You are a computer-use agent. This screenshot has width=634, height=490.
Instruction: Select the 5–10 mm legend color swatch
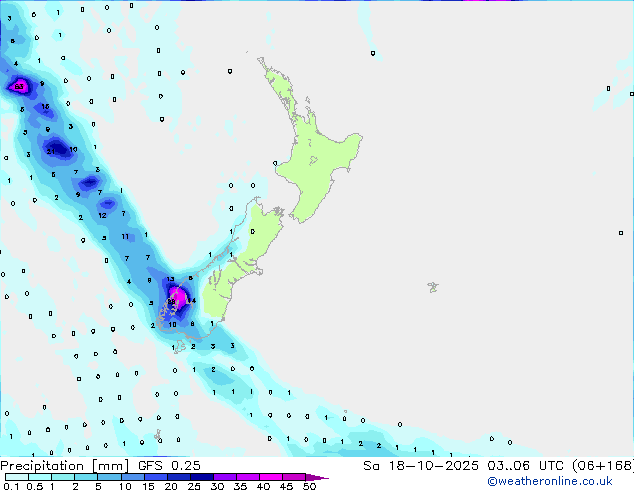click(109, 477)
